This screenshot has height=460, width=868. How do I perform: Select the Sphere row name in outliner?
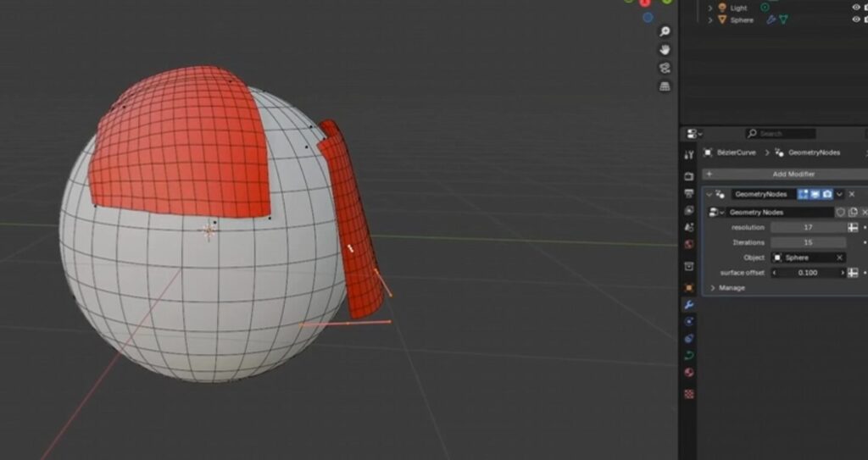(x=742, y=20)
